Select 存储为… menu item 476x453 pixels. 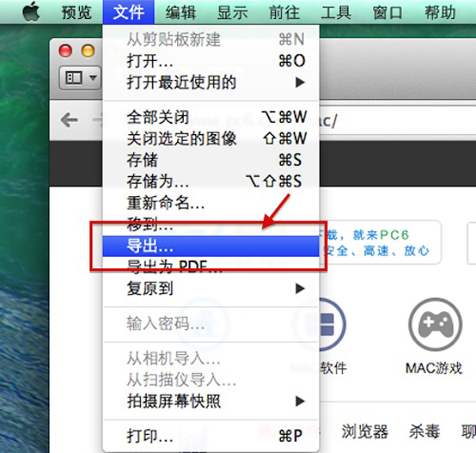[x=211, y=181]
